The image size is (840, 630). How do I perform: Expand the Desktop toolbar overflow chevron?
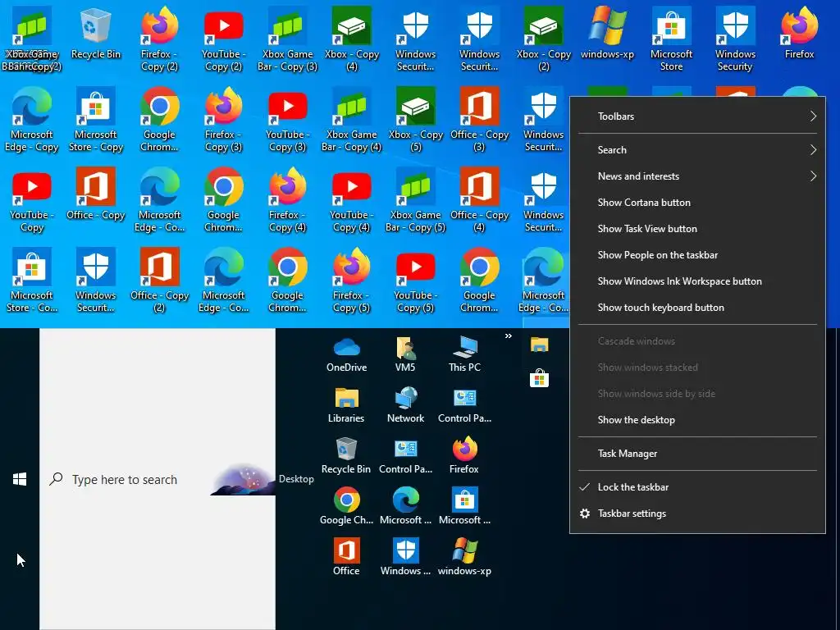point(509,336)
